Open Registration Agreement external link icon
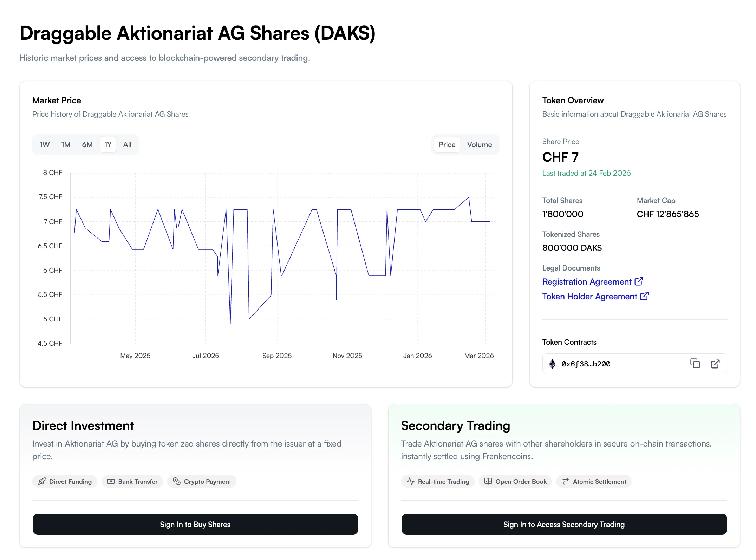The width and height of the screenshot is (756, 560). pos(640,281)
